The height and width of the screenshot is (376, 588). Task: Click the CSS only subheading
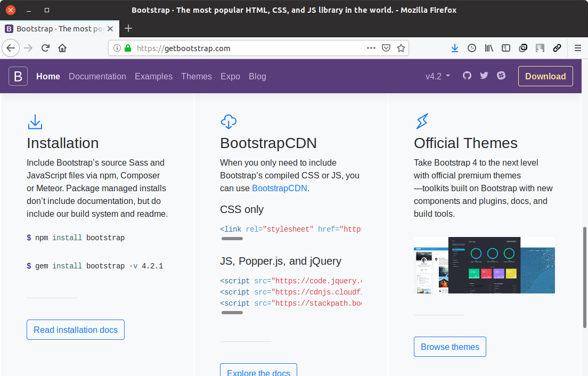242,209
